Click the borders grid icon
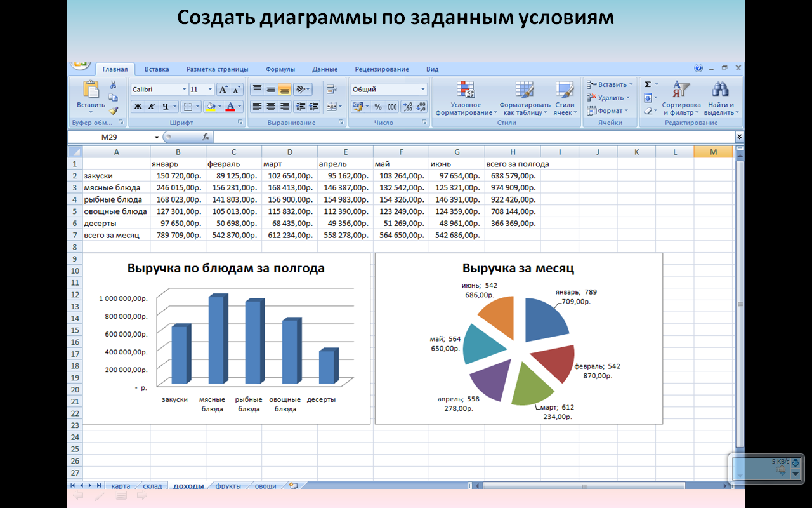The width and height of the screenshot is (812, 508). coord(188,107)
